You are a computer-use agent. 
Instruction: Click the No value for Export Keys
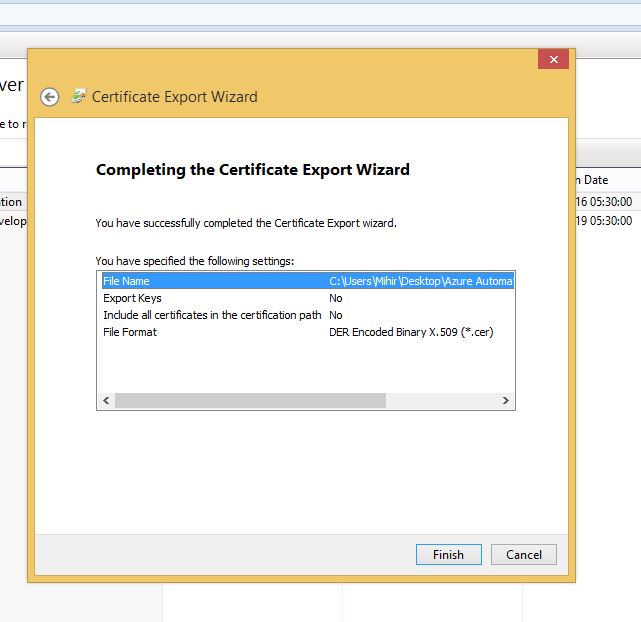(x=336, y=298)
